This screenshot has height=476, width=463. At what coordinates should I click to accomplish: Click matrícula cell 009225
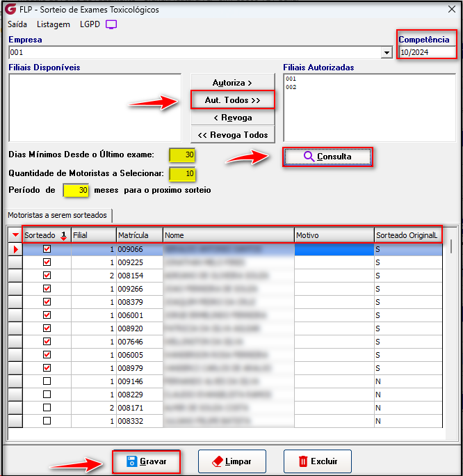click(x=140, y=262)
